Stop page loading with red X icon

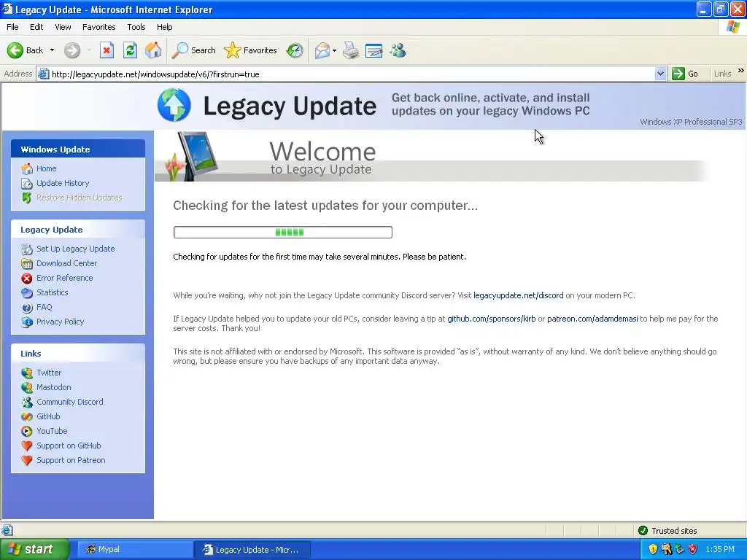pos(107,50)
